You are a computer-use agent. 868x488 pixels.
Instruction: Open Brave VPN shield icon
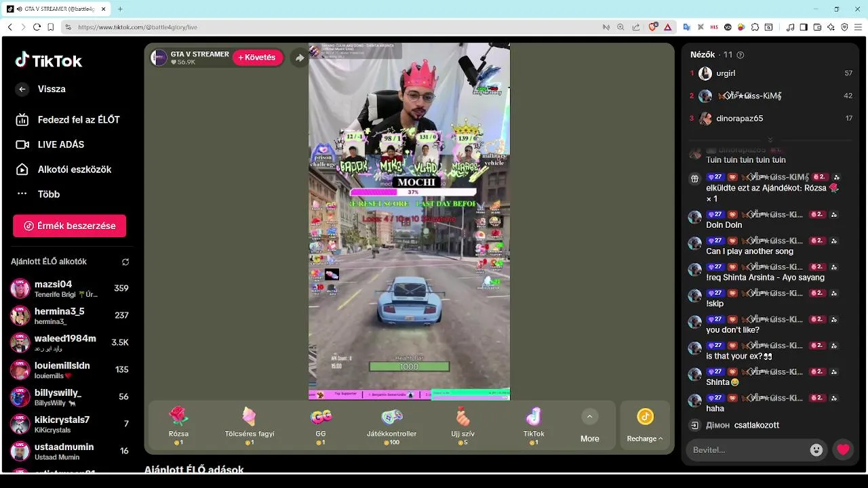[844, 27]
